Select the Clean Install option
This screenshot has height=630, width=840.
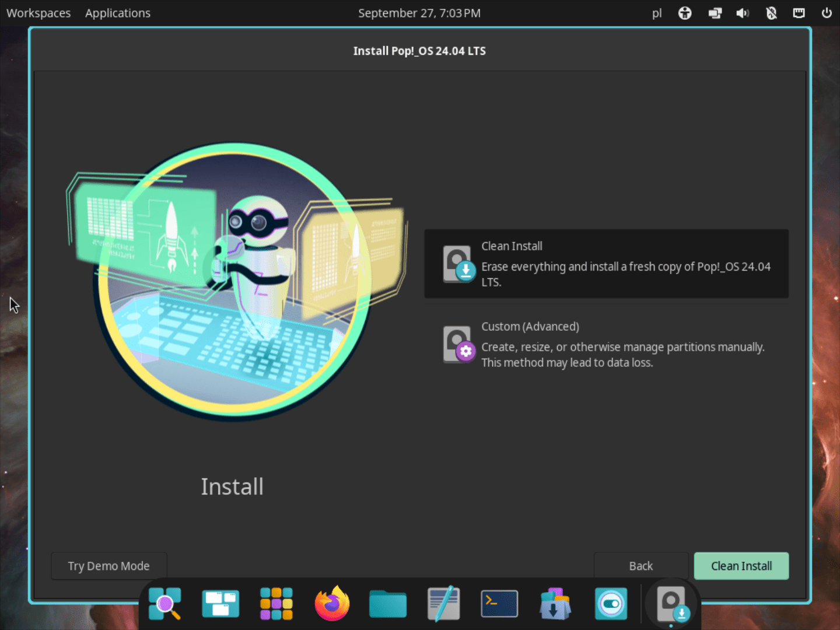coord(607,264)
